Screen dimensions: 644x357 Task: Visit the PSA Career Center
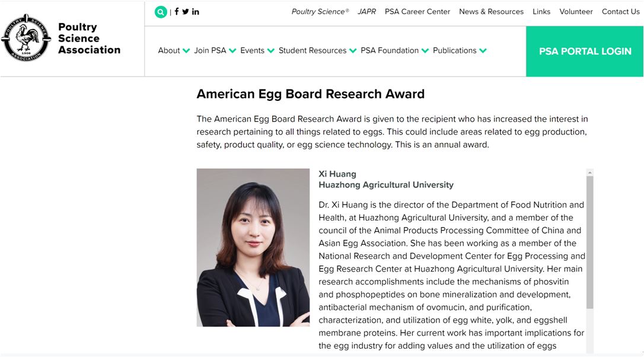click(x=417, y=12)
